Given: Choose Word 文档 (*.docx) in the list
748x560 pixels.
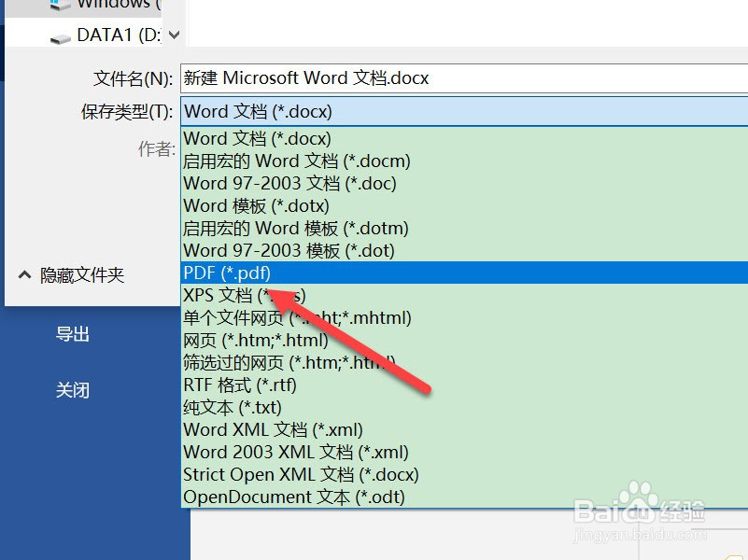Looking at the screenshot, I should pyautogui.click(x=464, y=138).
